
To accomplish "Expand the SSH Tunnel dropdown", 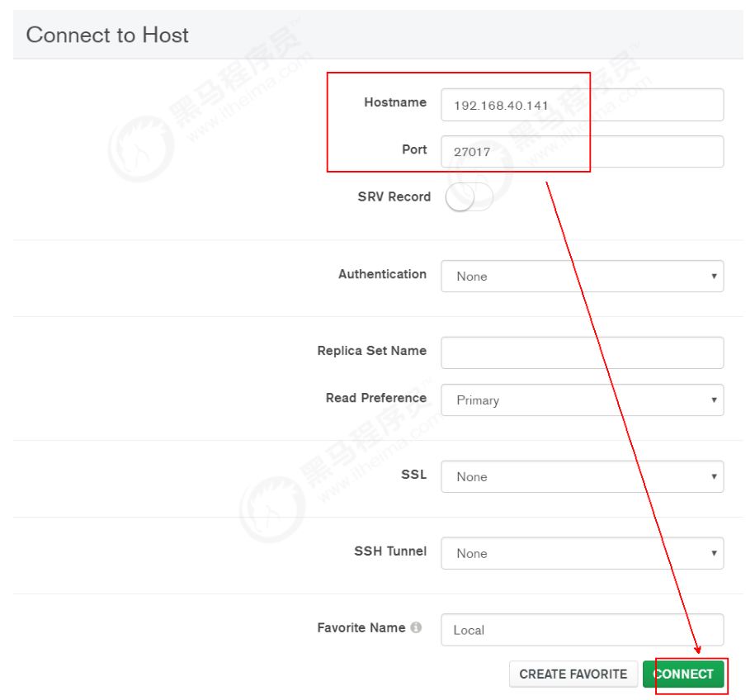I will 582,554.
